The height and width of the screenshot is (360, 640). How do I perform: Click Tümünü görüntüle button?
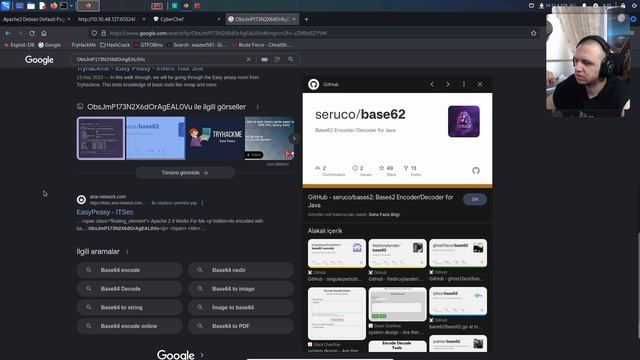[185, 173]
